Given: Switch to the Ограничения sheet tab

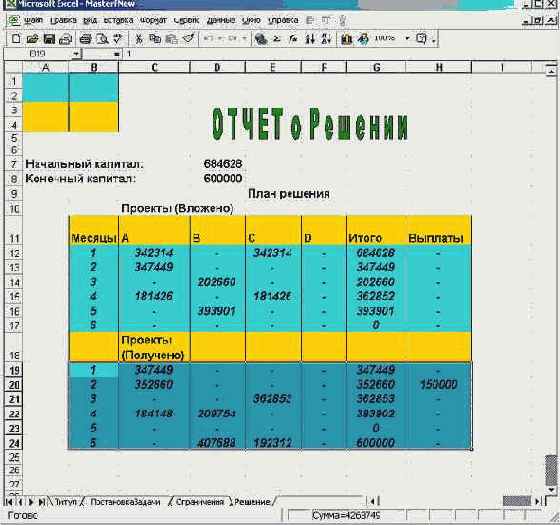Looking at the screenshot, I should pos(200,502).
